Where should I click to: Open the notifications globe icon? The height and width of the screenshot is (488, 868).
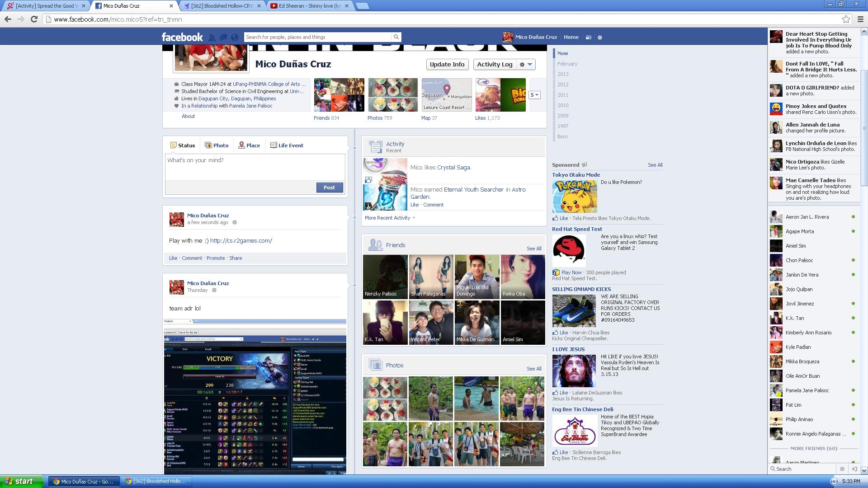click(234, 38)
